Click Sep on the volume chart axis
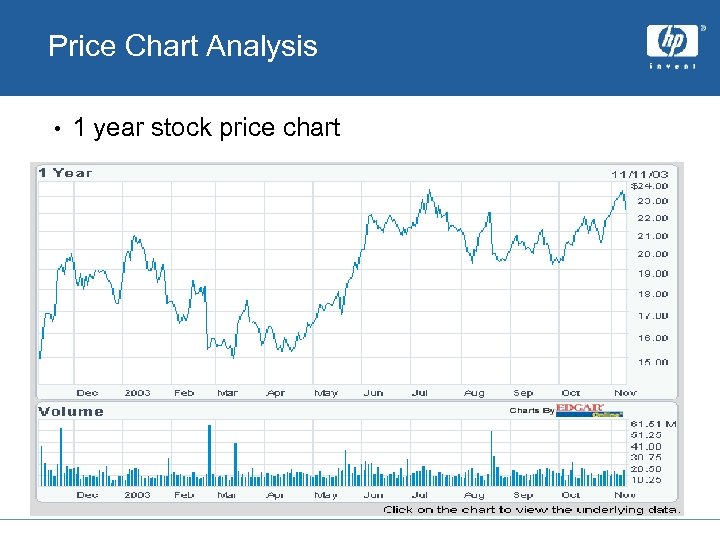 point(523,495)
